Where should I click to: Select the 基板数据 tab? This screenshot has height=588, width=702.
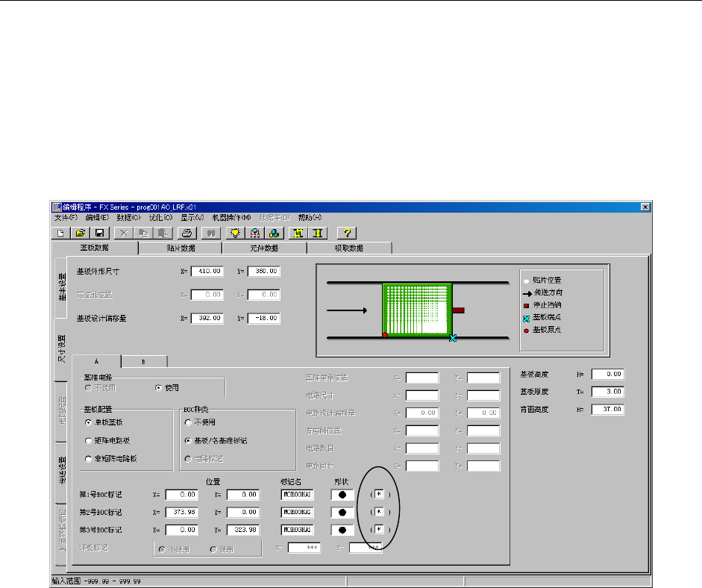coord(95,248)
